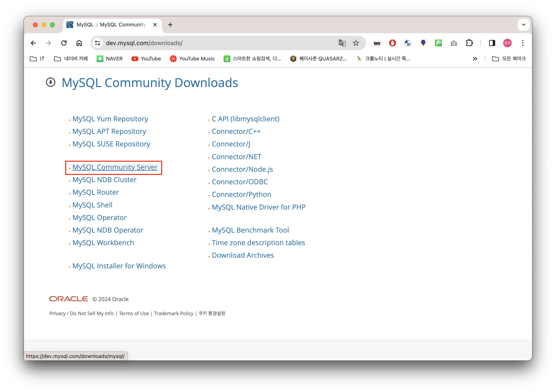Click the camera screenshot extension icon
This screenshot has height=392, width=556.
pos(454,43)
